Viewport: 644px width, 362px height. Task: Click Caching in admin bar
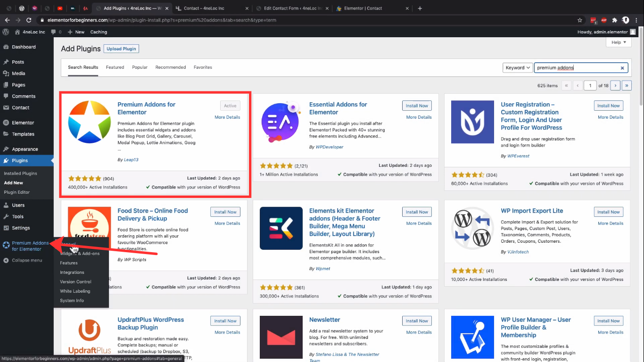[x=99, y=32]
